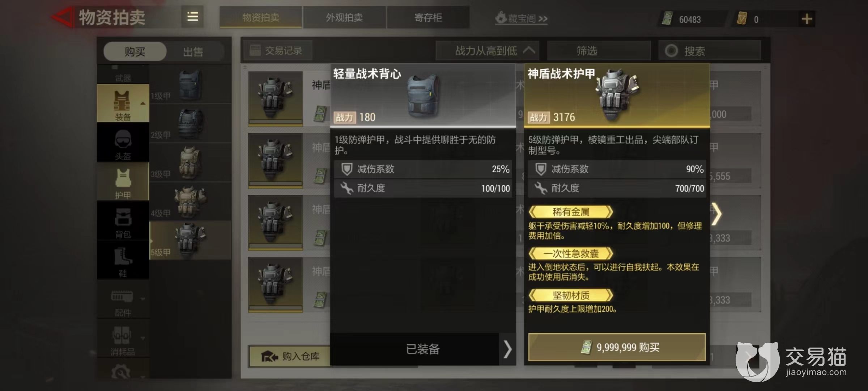Choose the 1级甲 armor level
868x391 pixels.
[x=190, y=85]
